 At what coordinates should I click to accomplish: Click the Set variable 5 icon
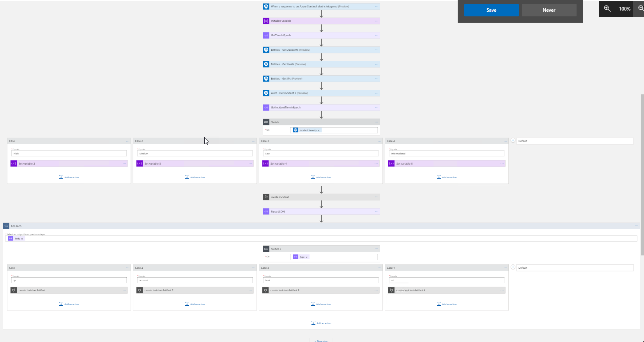point(391,163)
